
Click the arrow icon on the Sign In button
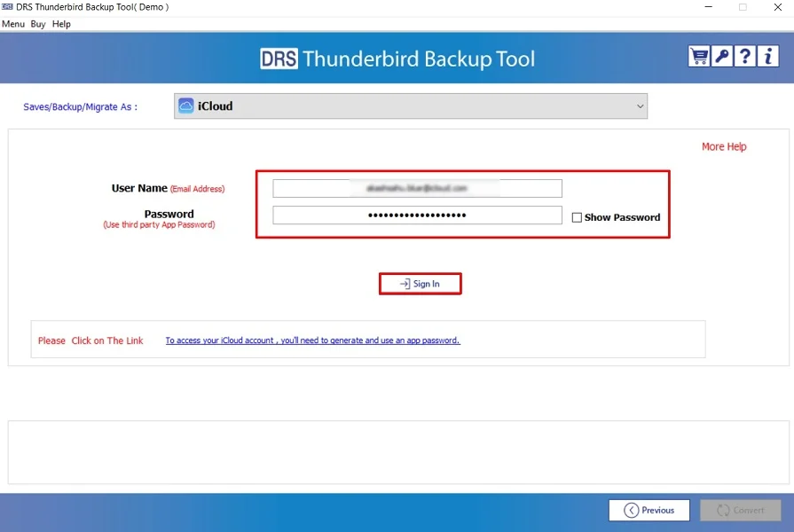pyautogui.click(x=405, y=283)
